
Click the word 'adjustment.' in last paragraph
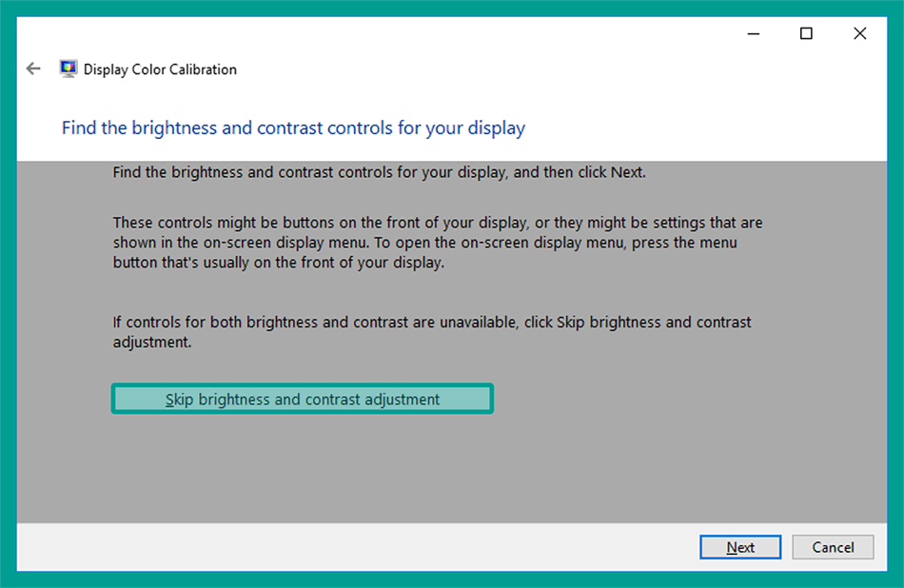(x=152, y=343)
